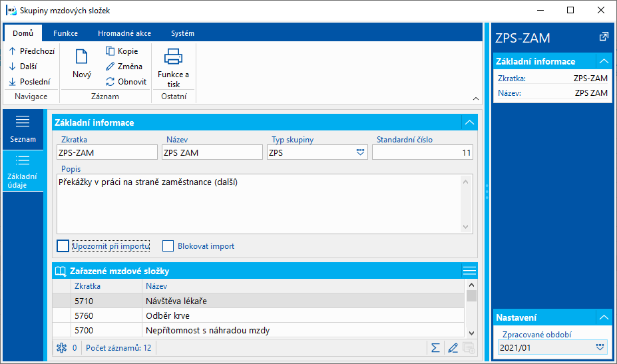This screenshot has height=364, width=617.
Task: Copy the record with Kopie
Action: [x=122, y=51]
